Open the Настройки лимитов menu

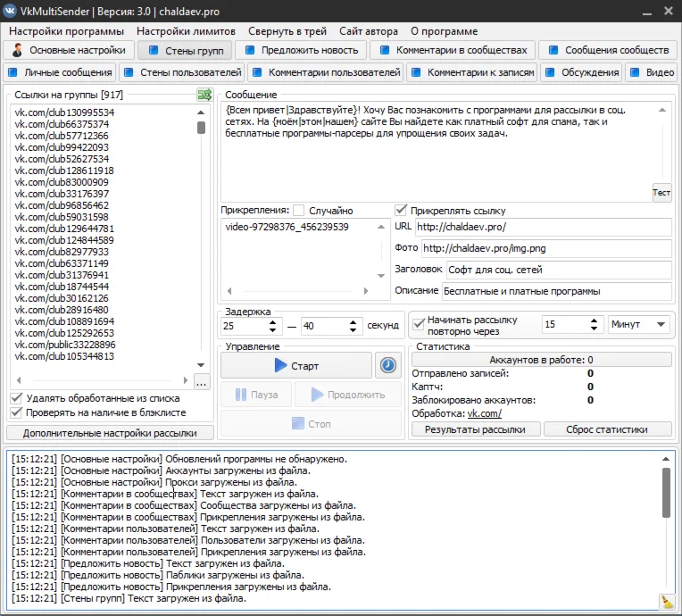point(186,31)
